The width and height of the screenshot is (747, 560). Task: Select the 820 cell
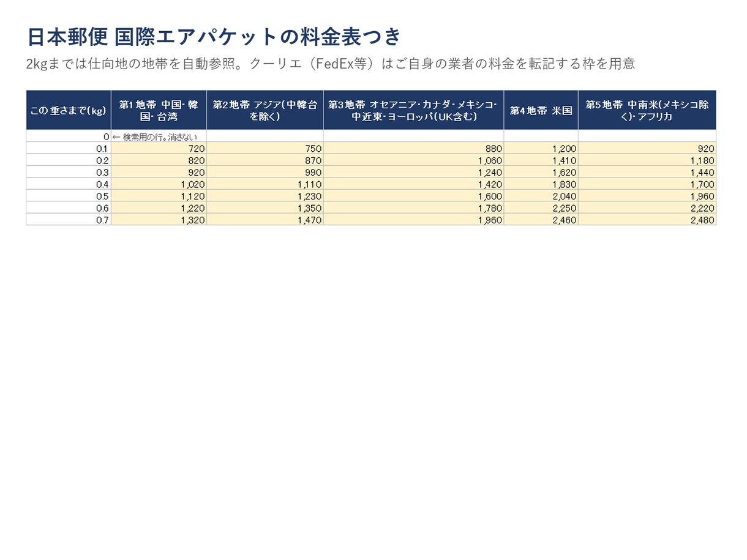tap(159, 160)
